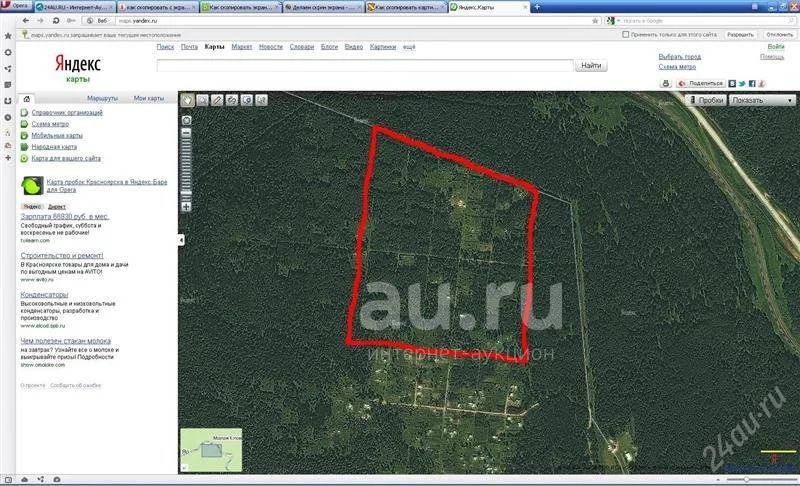Click the Войти login link
800x486 pixels.
(776, 46)
